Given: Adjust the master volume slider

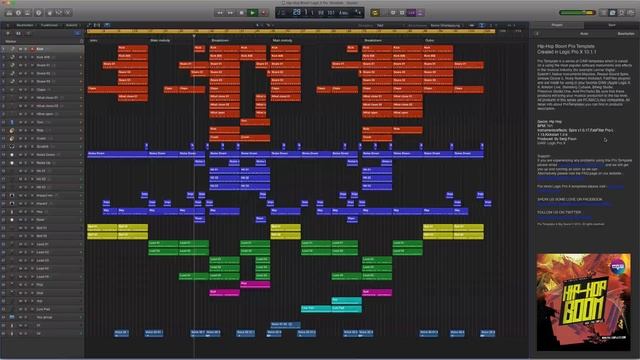Looking at the screenshot, I should coord(578,13).
